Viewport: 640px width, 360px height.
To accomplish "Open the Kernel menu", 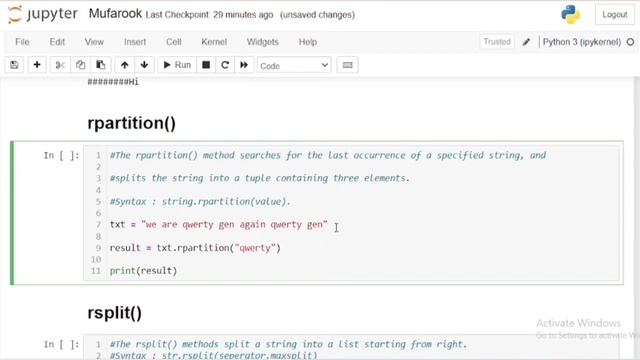I will coord(214,42).
